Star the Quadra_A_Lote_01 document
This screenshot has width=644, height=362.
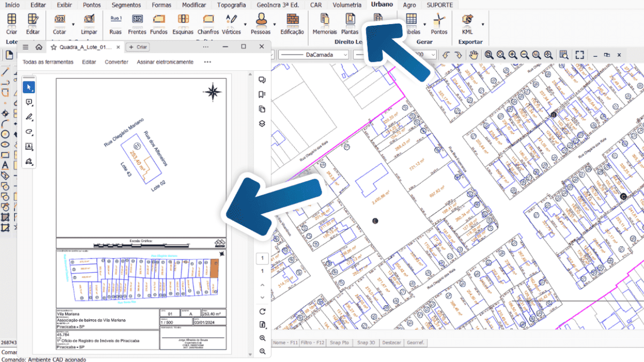(x=53, y=47)
